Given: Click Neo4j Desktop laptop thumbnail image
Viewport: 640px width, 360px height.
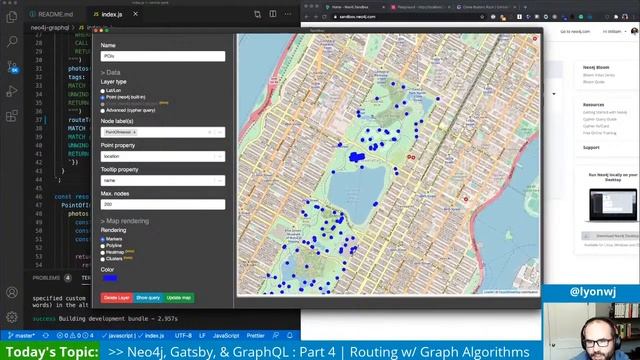Looking at the screenshot, I should 613,205.
